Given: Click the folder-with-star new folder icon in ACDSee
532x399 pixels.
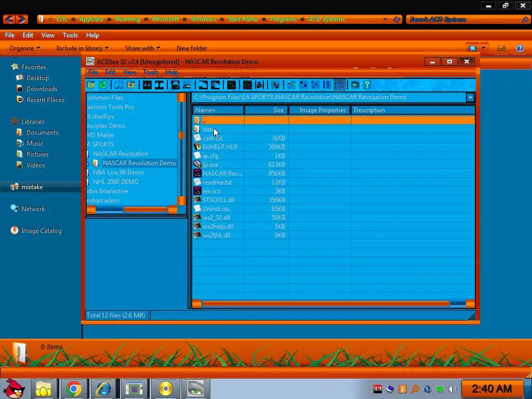Looking at the screenshot, I should tap(131, 85).
